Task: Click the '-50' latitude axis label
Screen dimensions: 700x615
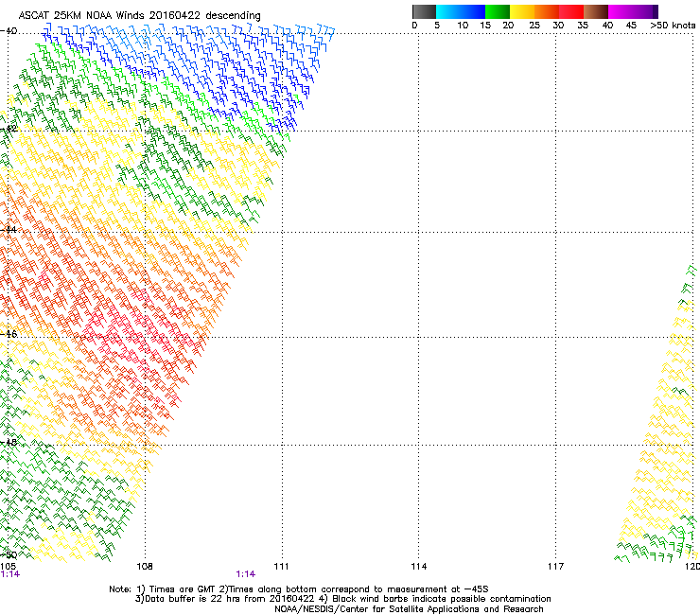Action: pyautogui.click(x=9, y=555)
